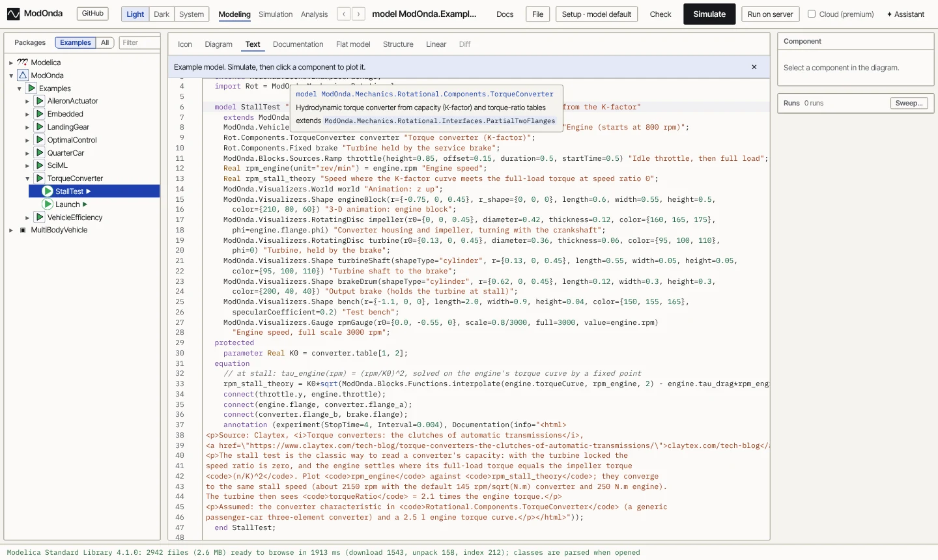Open the Assistant panel
This screenshot has height=560, width=938.
tap(905, 14)
